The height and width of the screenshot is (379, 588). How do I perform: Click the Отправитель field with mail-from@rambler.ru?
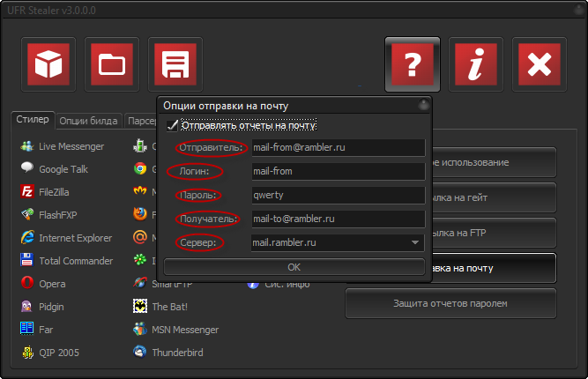tap(339, 148)
